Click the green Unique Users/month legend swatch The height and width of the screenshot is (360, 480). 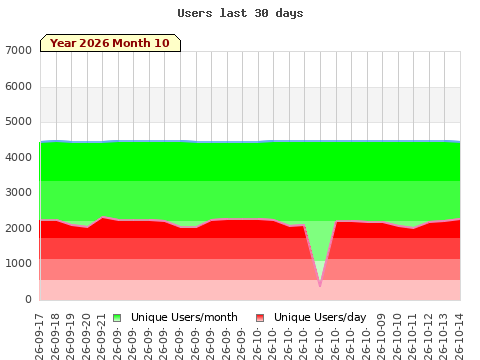click(117, 318)
